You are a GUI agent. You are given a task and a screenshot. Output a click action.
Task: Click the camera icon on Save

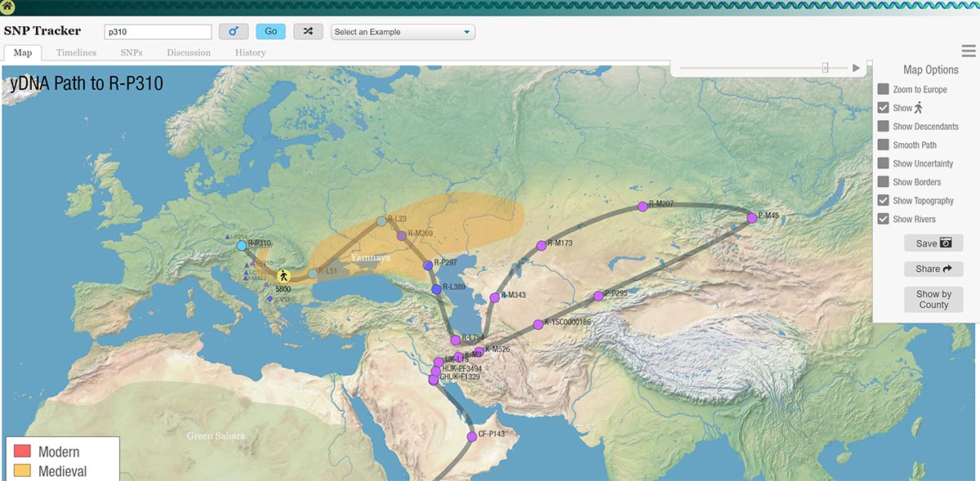click(946, 243)
